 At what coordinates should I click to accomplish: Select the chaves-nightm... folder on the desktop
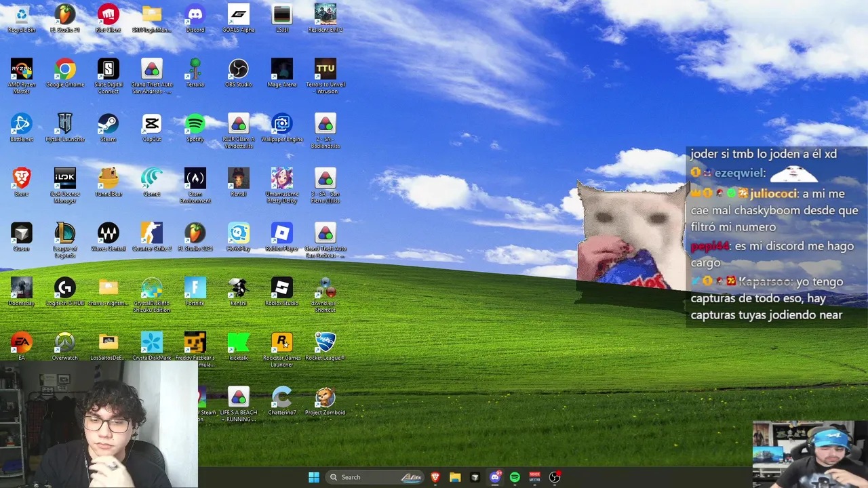coord(108,291)
